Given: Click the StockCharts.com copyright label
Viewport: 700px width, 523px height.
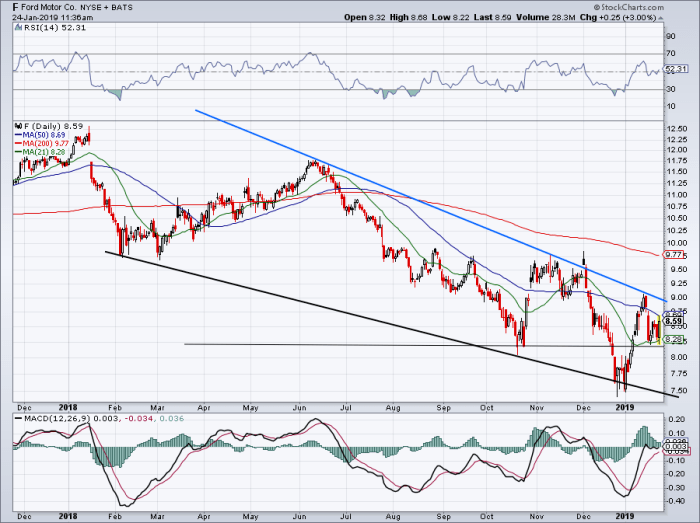Looking at the screenshot, I should click(629, 7).
